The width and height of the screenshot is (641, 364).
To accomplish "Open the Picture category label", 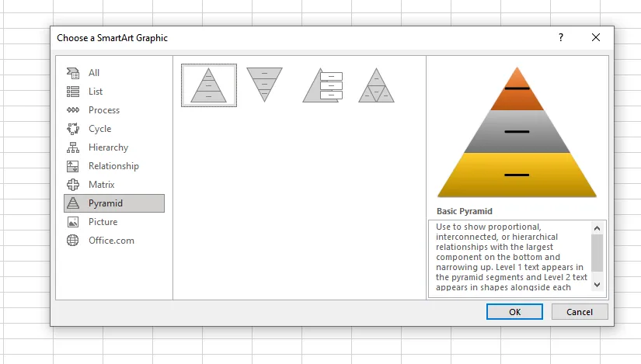I will (x=103, y=222).
